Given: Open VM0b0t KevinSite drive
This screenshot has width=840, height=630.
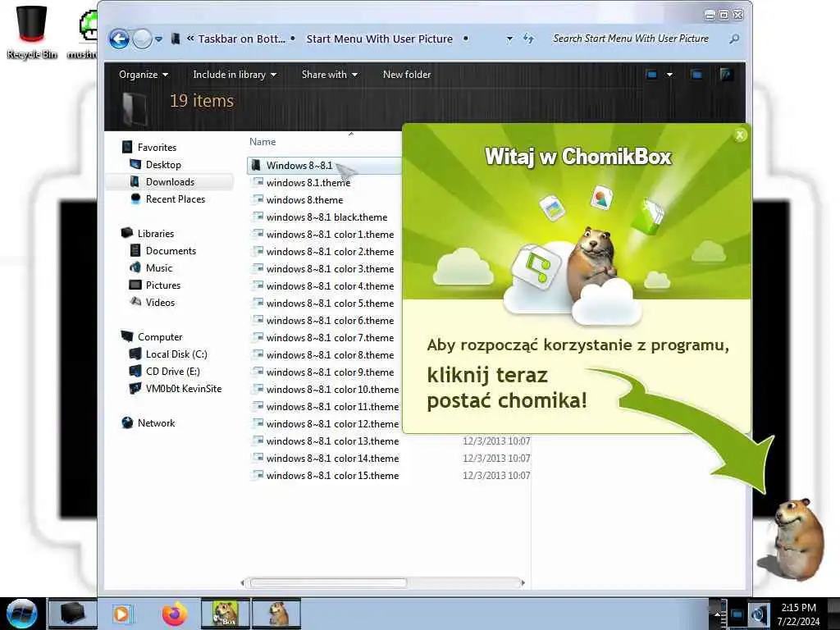Looking at the screenshot, I should tap(183, 388).
